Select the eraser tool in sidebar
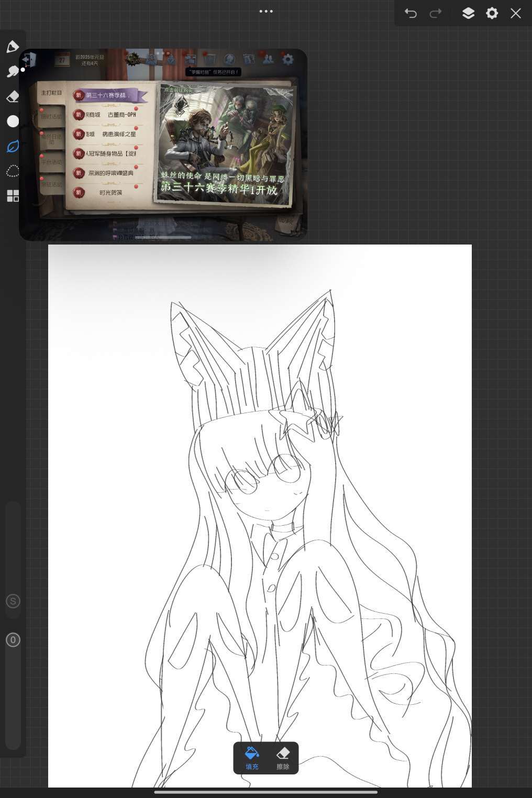Screen dimensions: 532x798 (x=13, y=96)
